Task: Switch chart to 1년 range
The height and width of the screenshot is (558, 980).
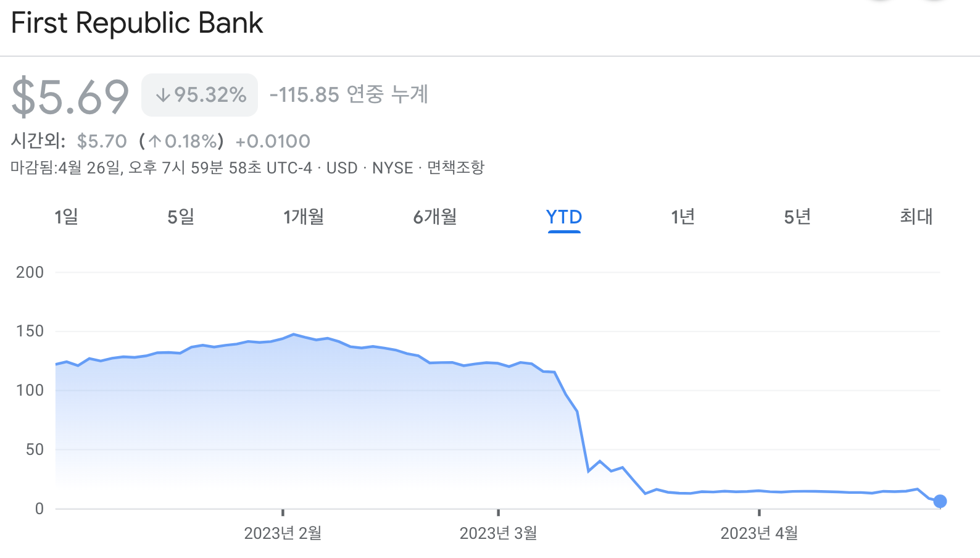Action: coord(683,217)
